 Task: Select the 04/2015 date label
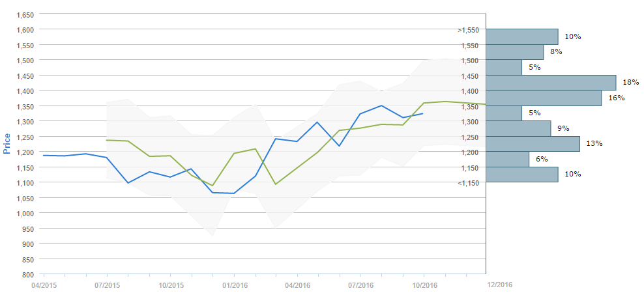[x=43, y=285]
